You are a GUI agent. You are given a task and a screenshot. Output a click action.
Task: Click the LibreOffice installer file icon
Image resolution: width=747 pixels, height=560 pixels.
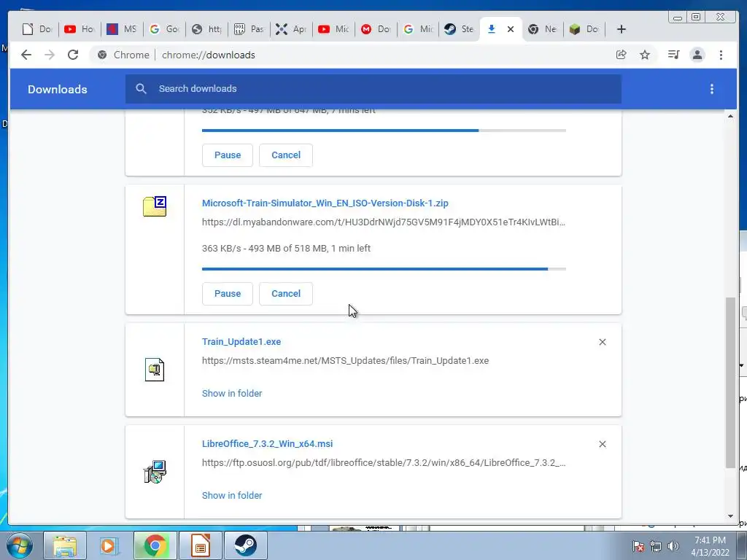[x=155, y=472]
